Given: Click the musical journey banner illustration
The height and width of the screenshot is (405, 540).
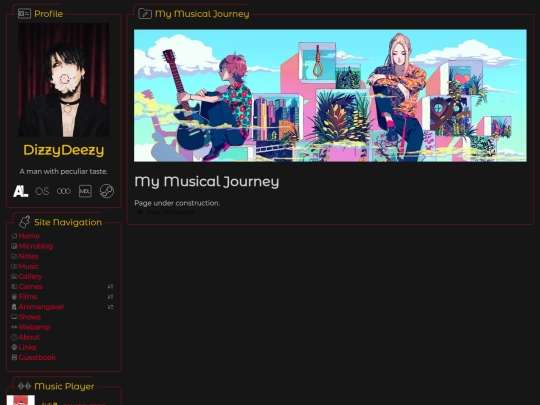Looking at the screenshot, I should pyautogui.click(x=330, y=95).
